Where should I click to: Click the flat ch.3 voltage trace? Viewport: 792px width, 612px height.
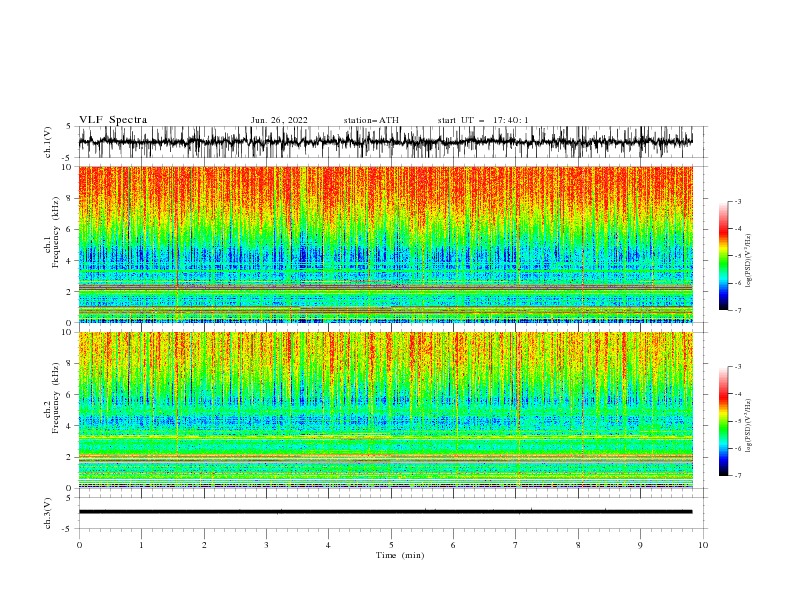point(385,512)
